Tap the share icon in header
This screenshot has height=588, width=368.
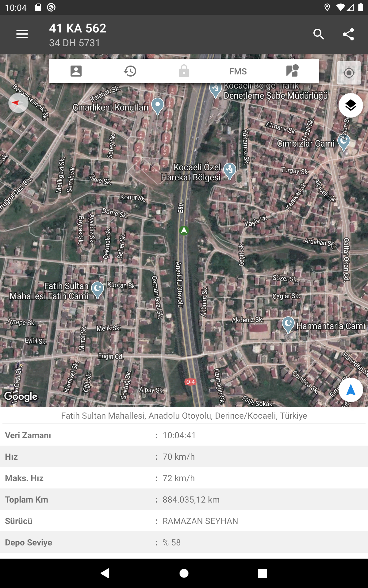coord(348,34)
